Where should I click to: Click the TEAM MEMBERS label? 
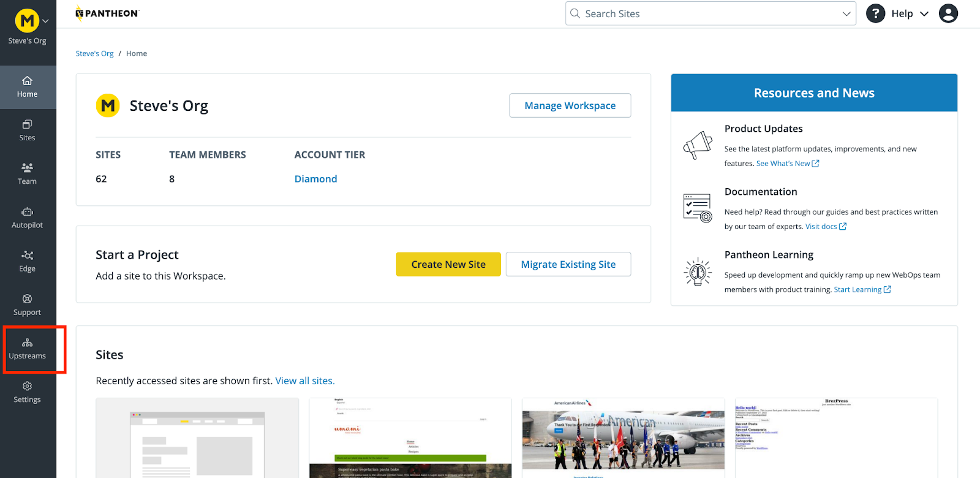coord(208,155)
